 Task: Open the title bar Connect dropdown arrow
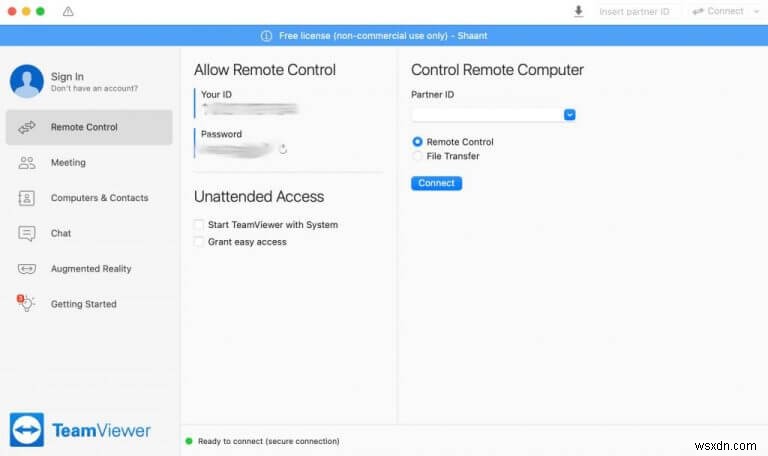coord(756,11)
